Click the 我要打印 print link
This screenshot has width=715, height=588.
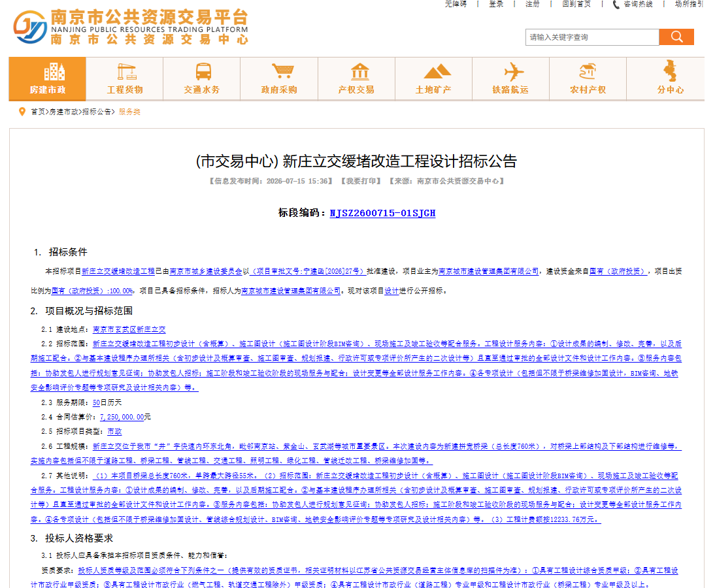pos(361,181)
